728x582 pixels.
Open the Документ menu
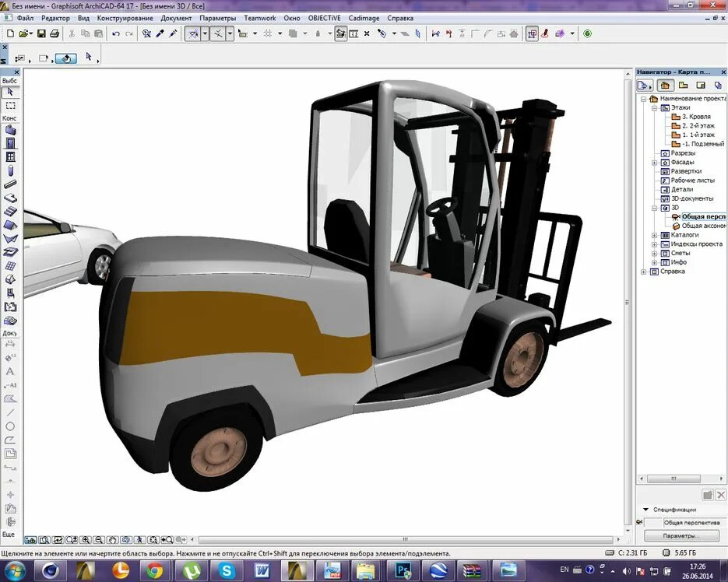[176, 18]
